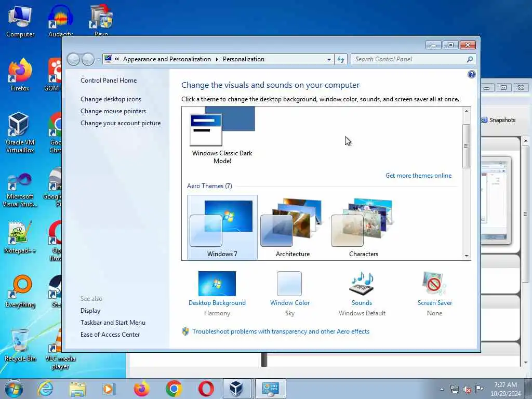532x399 pixels.
Task: Click Appearance and Personalization breadcrumb
Action: click(167, 59)
